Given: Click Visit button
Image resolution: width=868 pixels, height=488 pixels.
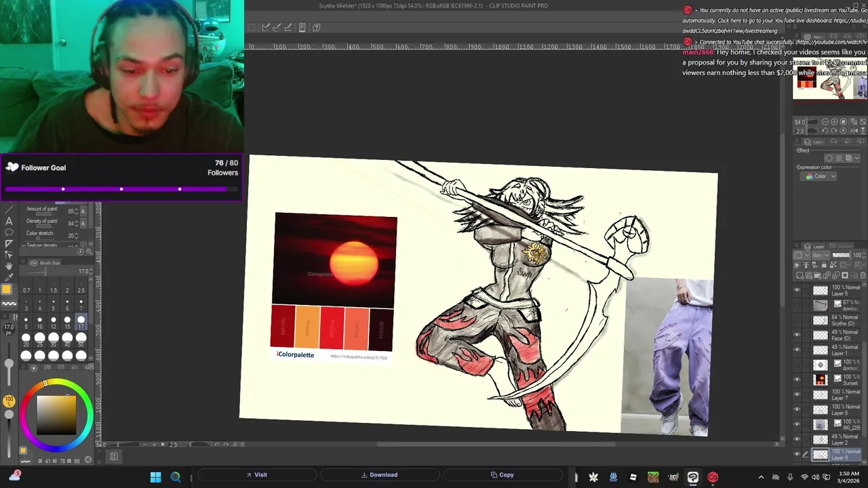Looking at the screenshot, I should (x=256, y=474).
